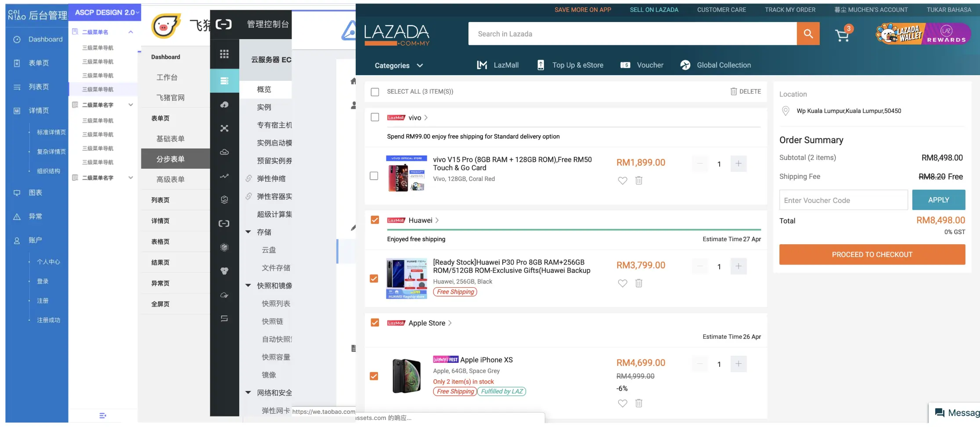Open the Lazada Rewards icon
The width and height of the screenshot is (980, 427).
pyautogui.click(x=947, y=34)
